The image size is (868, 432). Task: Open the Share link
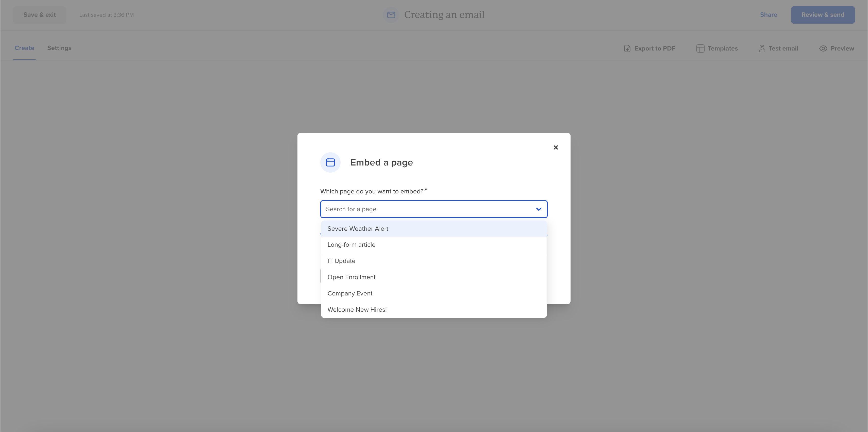tap(768, 15)
